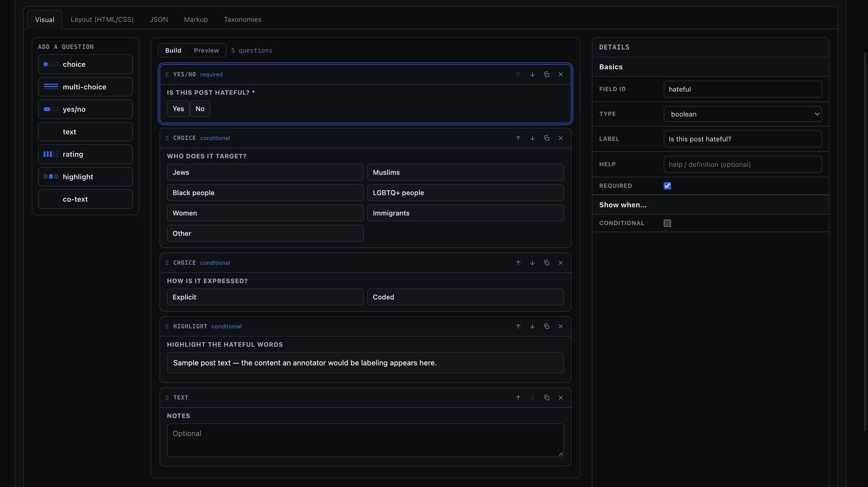Add a rating question
Screen dimensions: 868x487
pyautogui.click(x=85, y=154)
